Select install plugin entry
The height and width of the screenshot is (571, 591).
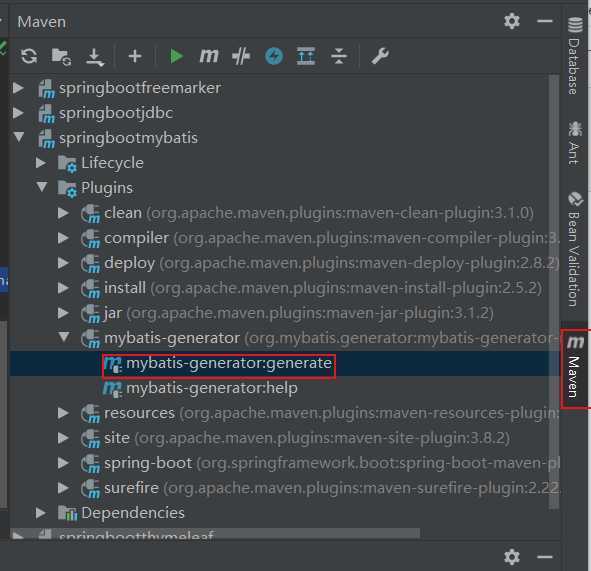point(323,288)
